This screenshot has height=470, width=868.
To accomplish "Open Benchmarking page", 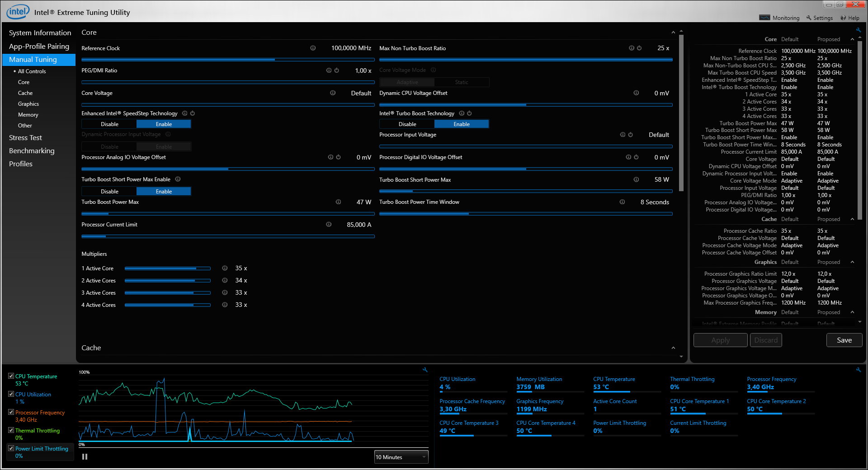I will pyautogui.click(x=32, y=151).
